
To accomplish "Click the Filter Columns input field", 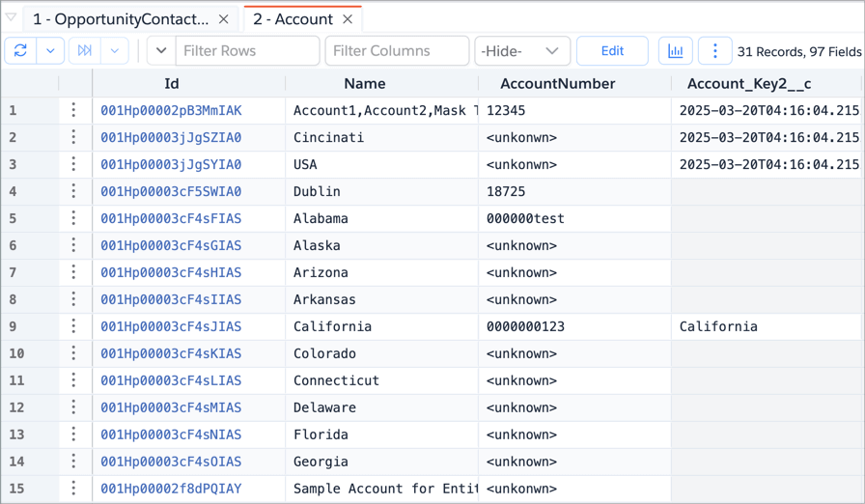I will pos(397,51).
